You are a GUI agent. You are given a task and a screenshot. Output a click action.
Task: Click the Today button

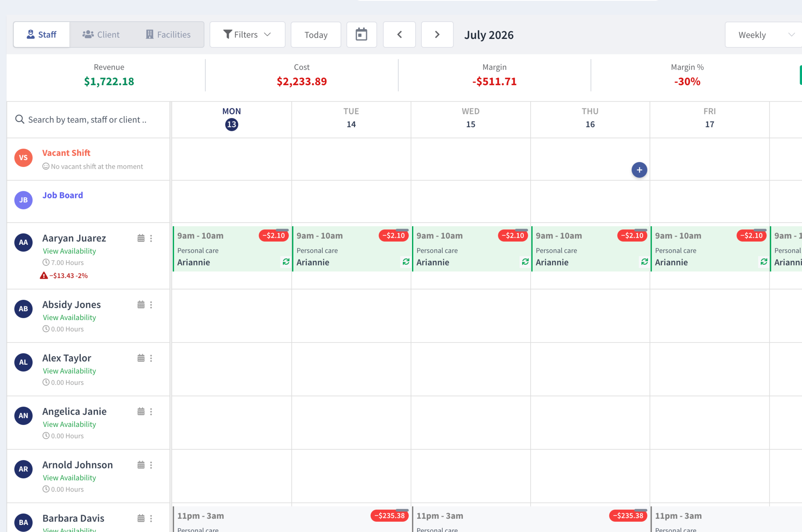pyautogui.click(x=316, y=35)
